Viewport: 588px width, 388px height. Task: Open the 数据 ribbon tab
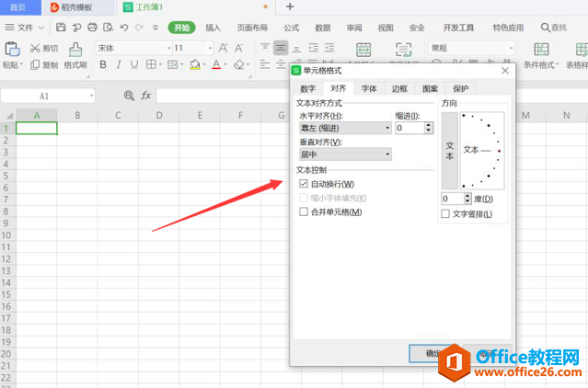tap(323, 28)
